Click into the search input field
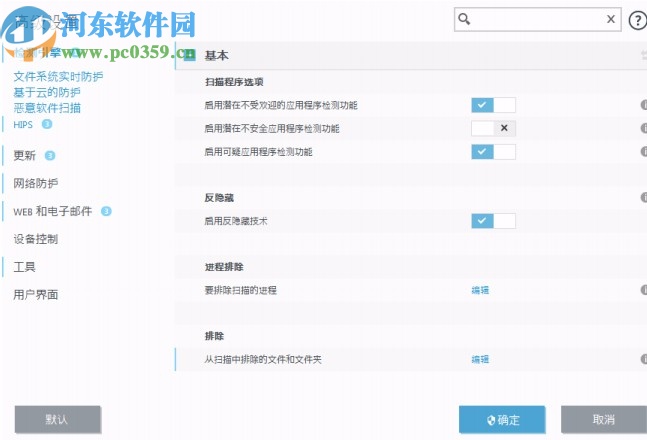The width and height of the screenshot is (647, 440). click(538, 19)
